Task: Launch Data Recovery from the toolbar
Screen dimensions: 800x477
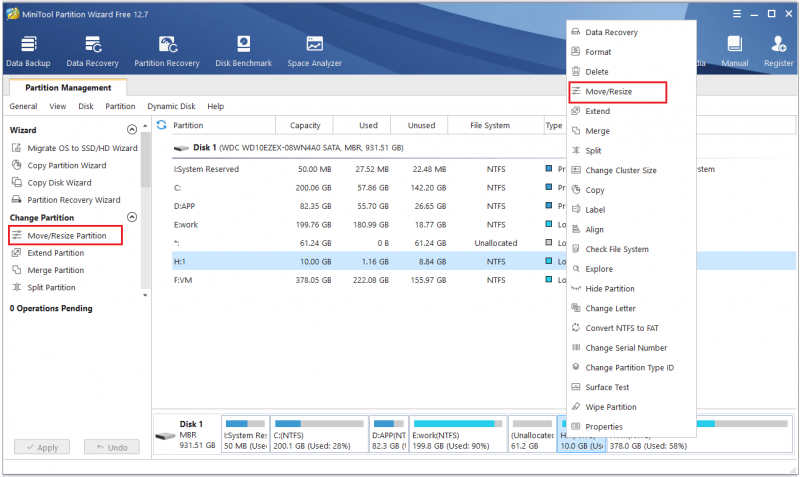Action: point(92,52)
